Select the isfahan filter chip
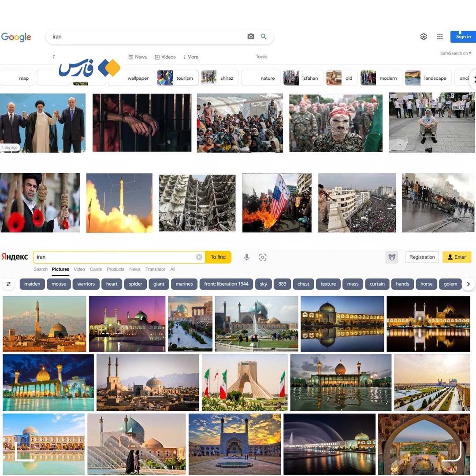 [303, 78]
